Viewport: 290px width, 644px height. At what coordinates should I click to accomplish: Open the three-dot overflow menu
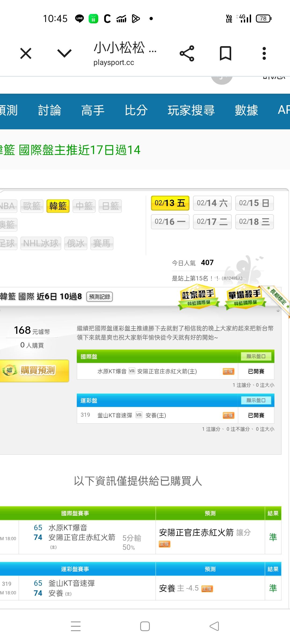point(264,53)
